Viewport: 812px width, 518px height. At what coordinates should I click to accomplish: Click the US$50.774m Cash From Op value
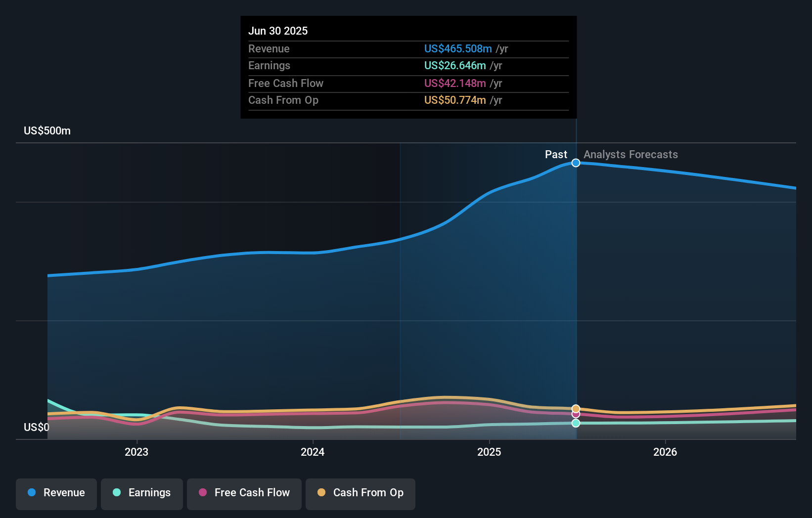point(455,100)
